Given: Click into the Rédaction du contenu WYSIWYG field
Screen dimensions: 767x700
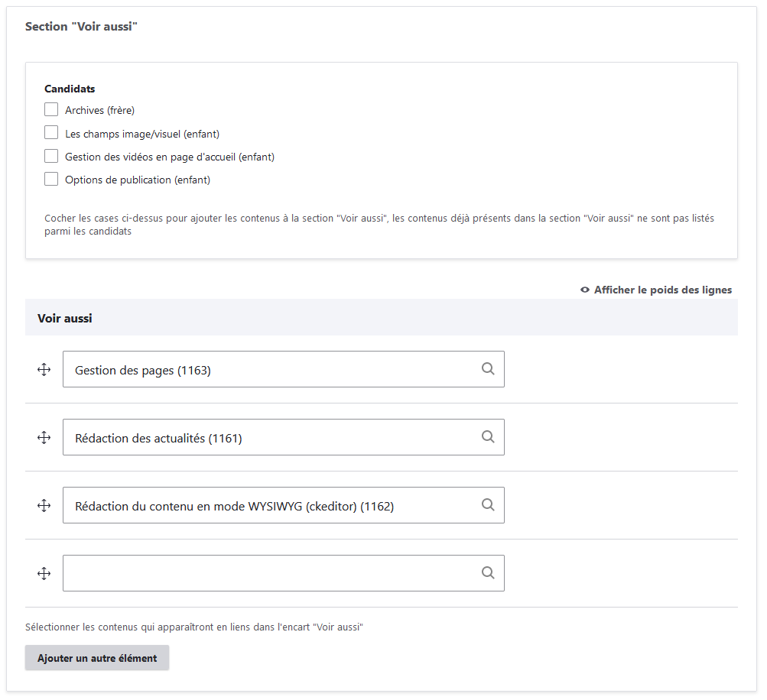Looking at the screenshot, I should 268,506.
